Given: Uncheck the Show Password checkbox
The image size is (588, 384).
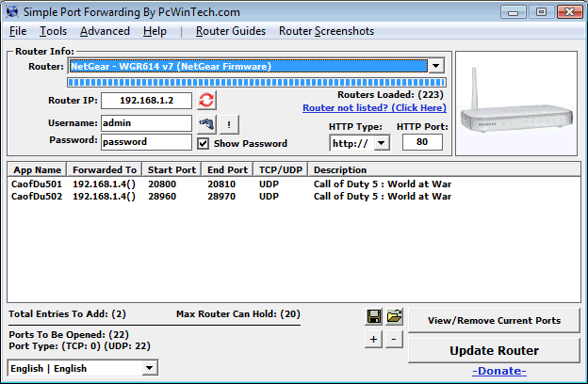Looking at the screenshot, I should [x=203, y=143].
